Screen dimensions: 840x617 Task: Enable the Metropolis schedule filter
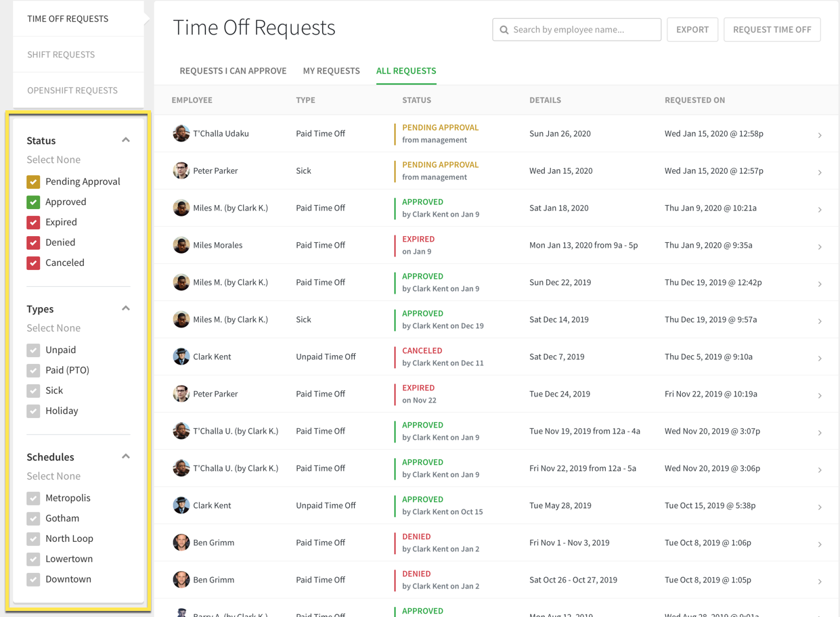click(33, 498)
